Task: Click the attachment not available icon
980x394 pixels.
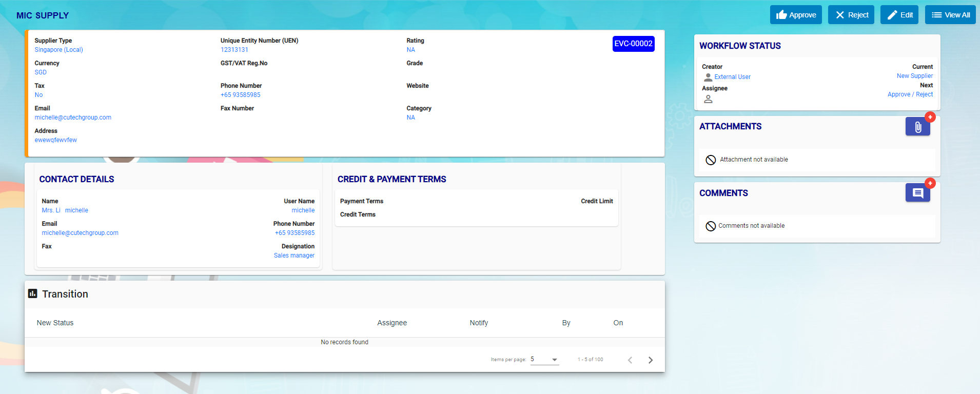Action: (711, 160)
